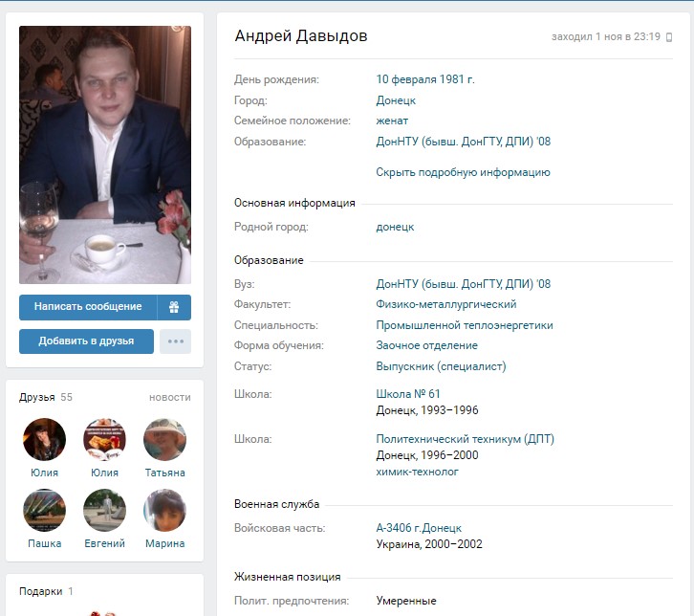Open the Друзья section header

37,397
